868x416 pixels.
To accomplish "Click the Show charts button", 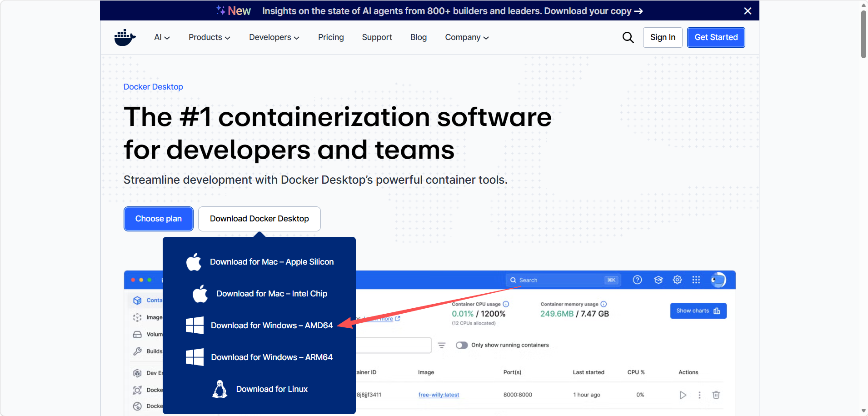I will tap(698, 311).
